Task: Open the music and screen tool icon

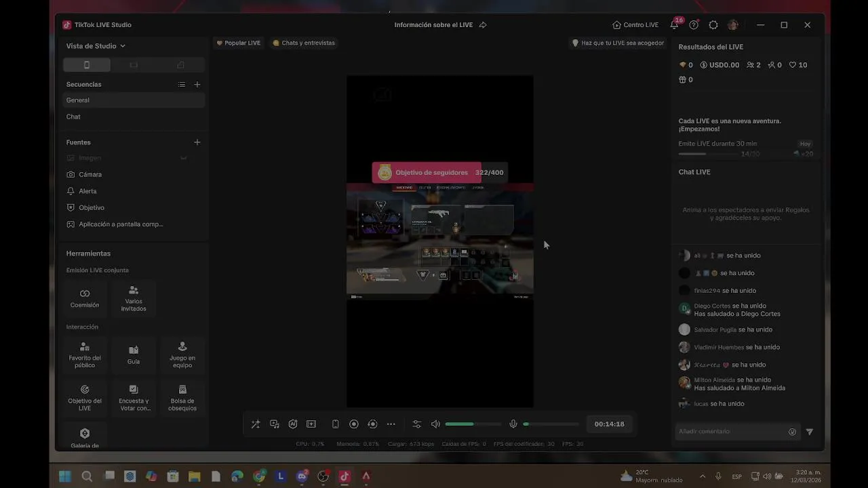Action: pyautogui.click(x=275, y=424)
